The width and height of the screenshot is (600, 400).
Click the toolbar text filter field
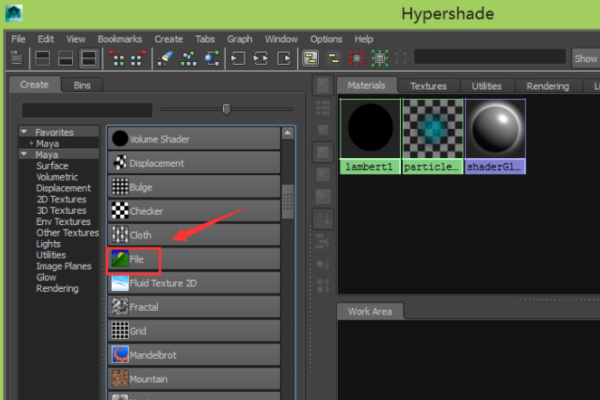[x=490, y=57]
